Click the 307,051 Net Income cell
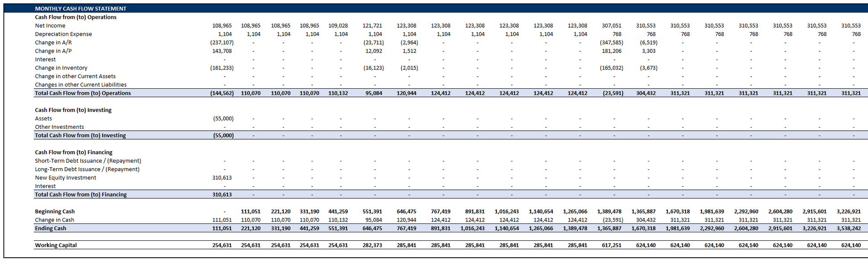This screenshot has width=868, height=264. (612, 26)
